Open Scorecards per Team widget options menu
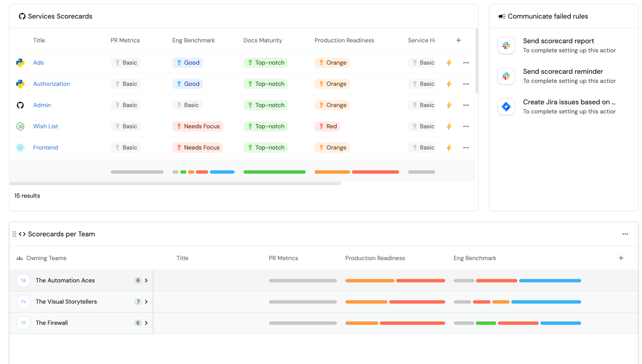Viewport: 642px width, 364px height. (x=625, y=234)
